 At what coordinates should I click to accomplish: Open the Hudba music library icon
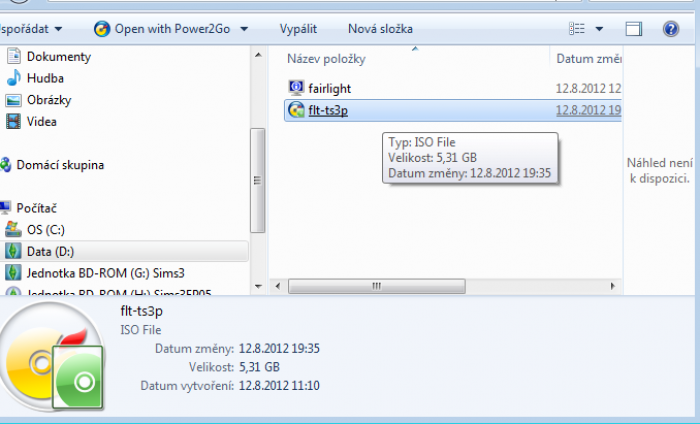coord(14,78)
